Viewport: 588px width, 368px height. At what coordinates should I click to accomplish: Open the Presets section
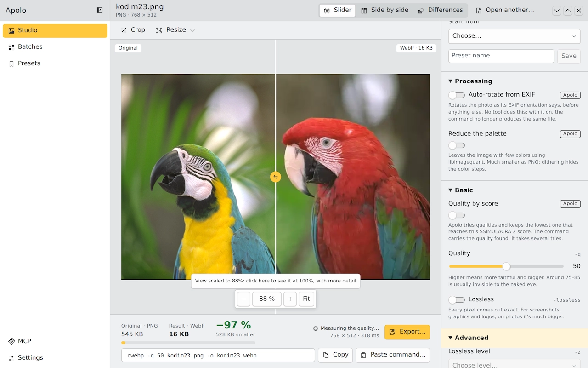[x=55, y=63]
